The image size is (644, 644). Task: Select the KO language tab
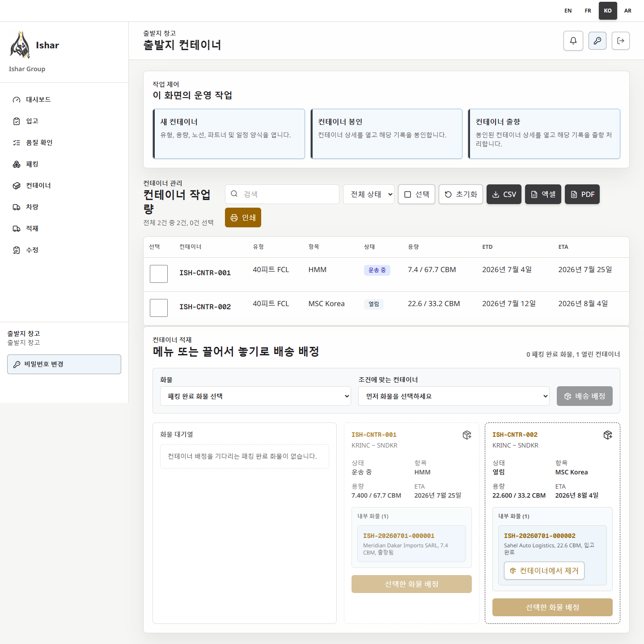(x=608, y=11)
